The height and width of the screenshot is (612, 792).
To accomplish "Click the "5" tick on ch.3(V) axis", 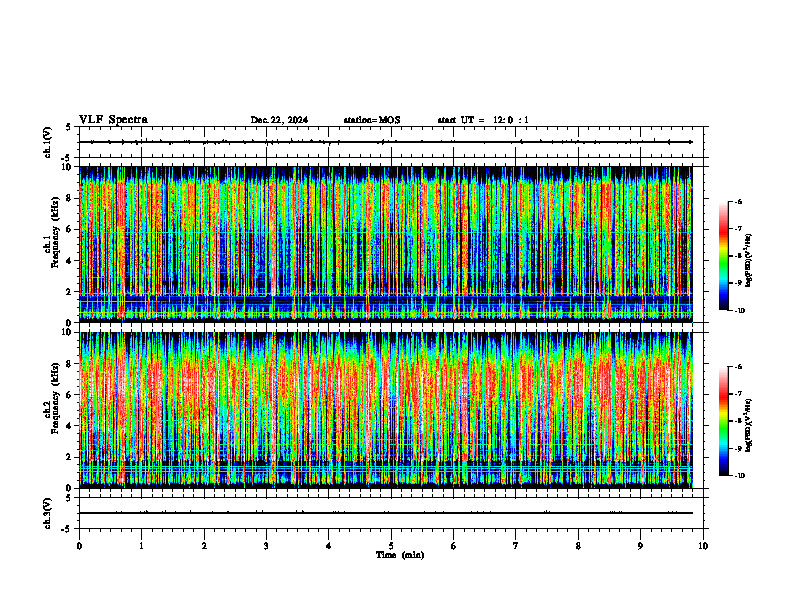I will pos(69,498).
